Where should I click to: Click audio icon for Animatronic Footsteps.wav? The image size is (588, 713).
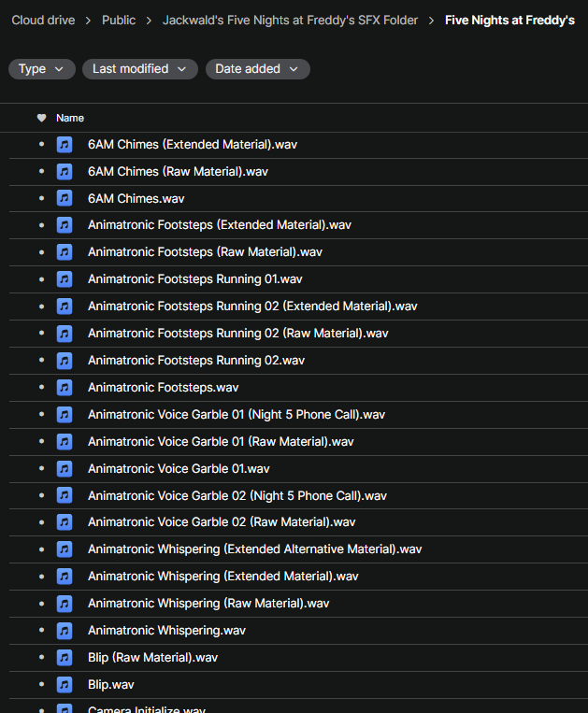tap(65, 388)
